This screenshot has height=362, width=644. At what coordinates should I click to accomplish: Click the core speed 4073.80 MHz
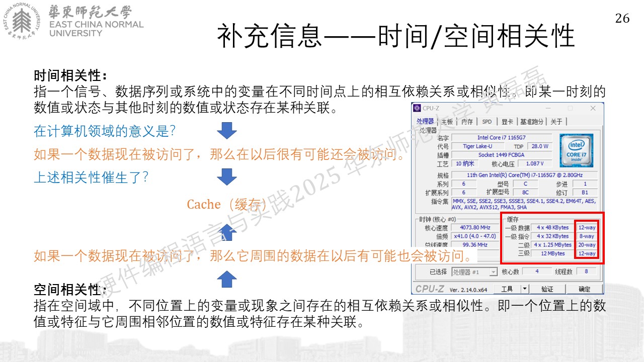coord(475,228)
